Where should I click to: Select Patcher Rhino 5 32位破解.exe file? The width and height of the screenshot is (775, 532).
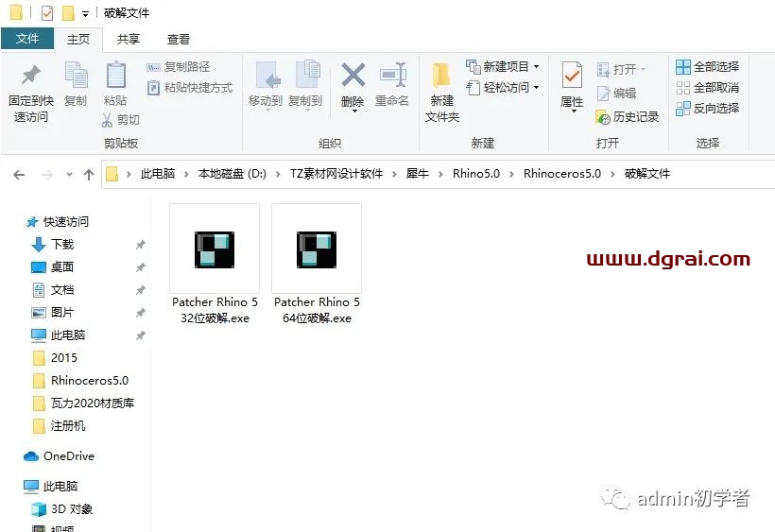click(x=215, y=265)
